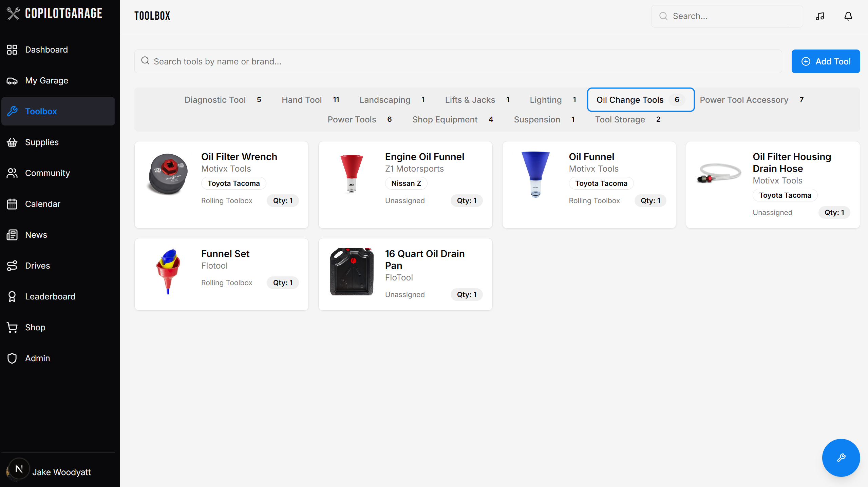Click the music note icon in header
Image resolution: width=868 pixels, height=487 pixels.
pyautogui.click(x=820, y=16)
